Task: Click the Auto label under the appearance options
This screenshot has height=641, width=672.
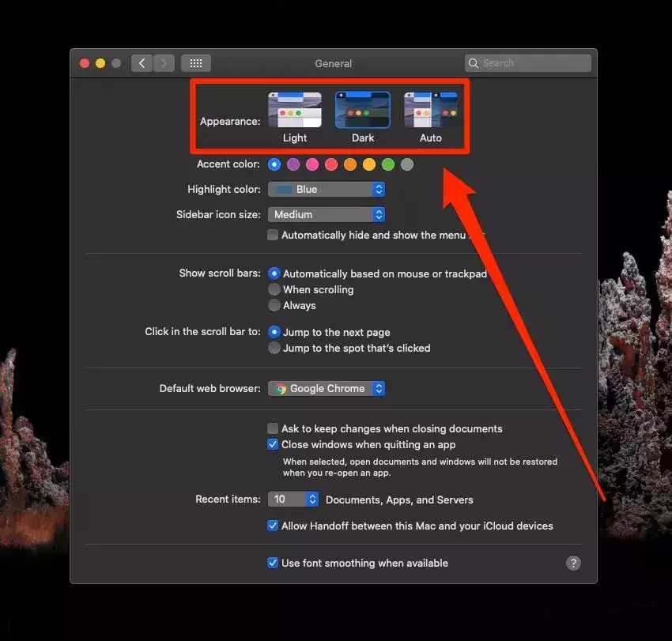Action: coord(431,138)
